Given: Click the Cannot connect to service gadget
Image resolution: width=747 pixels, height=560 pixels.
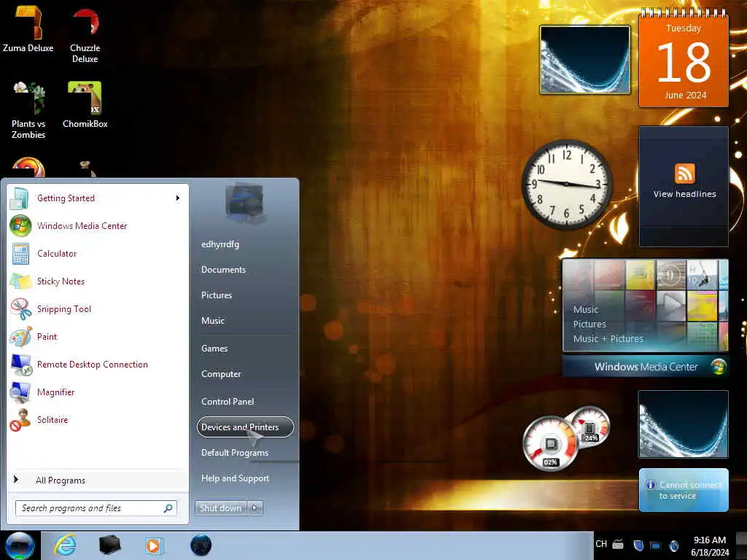Looking at the screenshot, I should tap(684, 490).
